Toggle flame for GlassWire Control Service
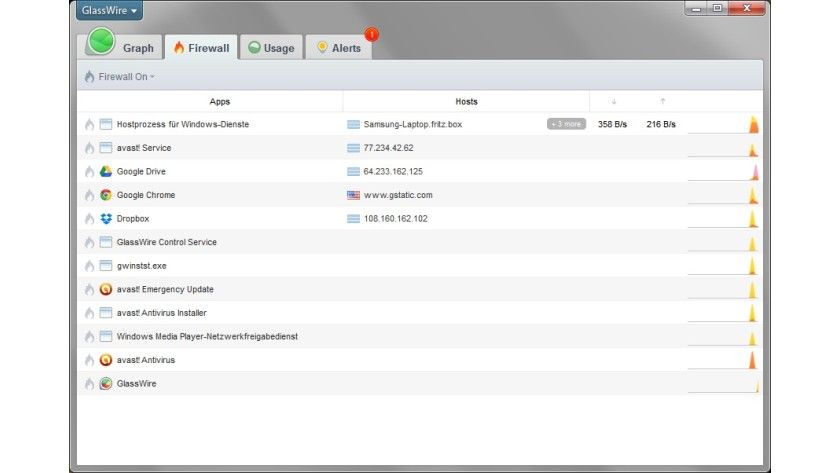This screenshot has width=840, height=473. pyautogui.click(x=89, y=242)
